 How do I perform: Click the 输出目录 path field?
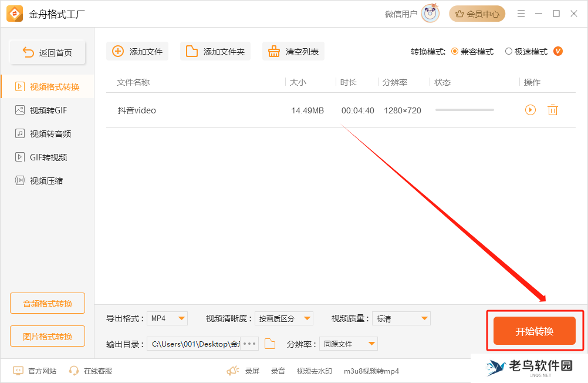194,344
